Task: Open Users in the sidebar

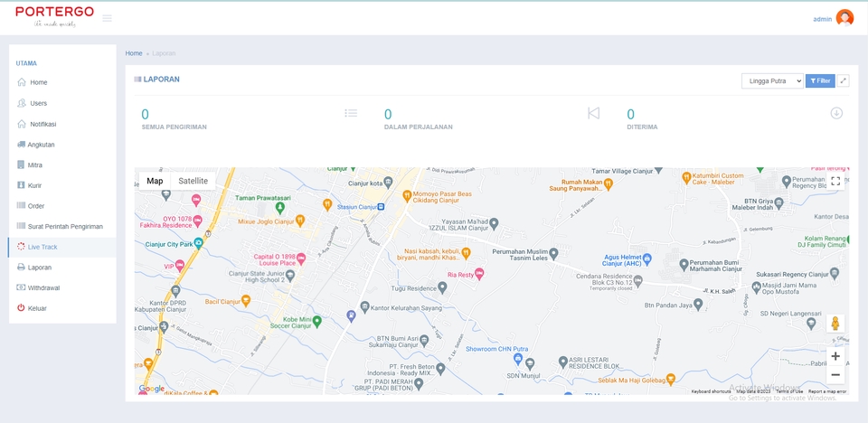Action: [62, 103]
